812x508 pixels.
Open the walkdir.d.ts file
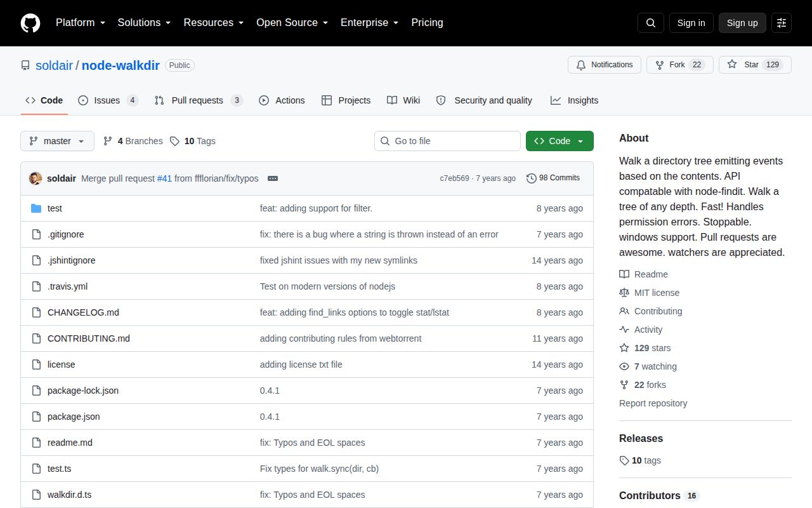(69, 495)
